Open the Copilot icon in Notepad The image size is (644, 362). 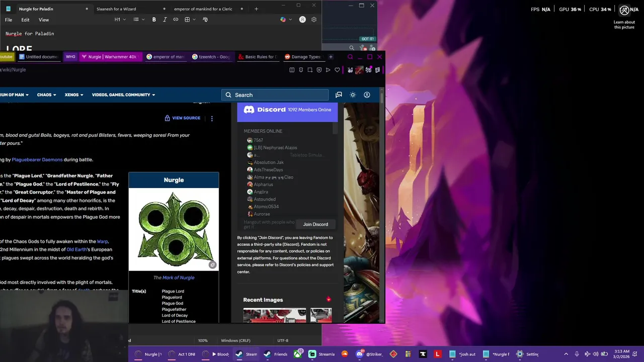click(x=283, y=20)
